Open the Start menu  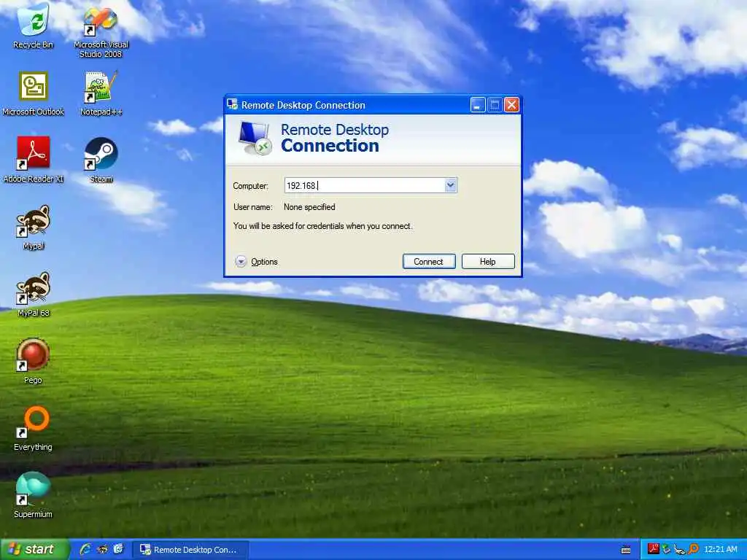(35, 550)
